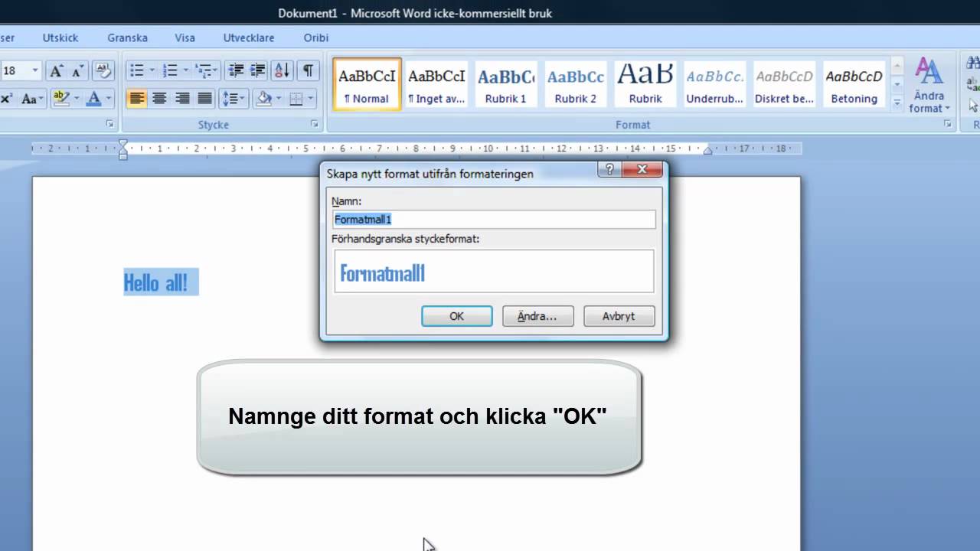Expand the bullet list style dropdown arrow
The height and width of the screenshot is (551, 980).
pos(152,71)
